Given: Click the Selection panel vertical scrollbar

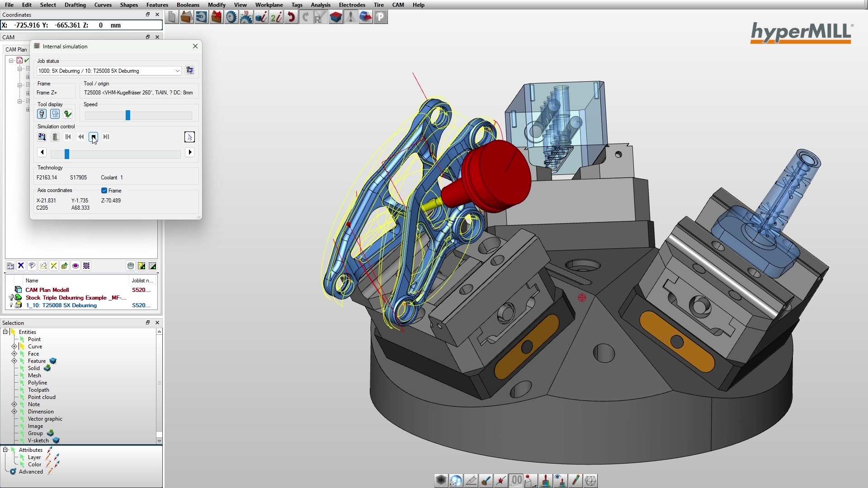Looking at the screenshot, I should [159, 386].
